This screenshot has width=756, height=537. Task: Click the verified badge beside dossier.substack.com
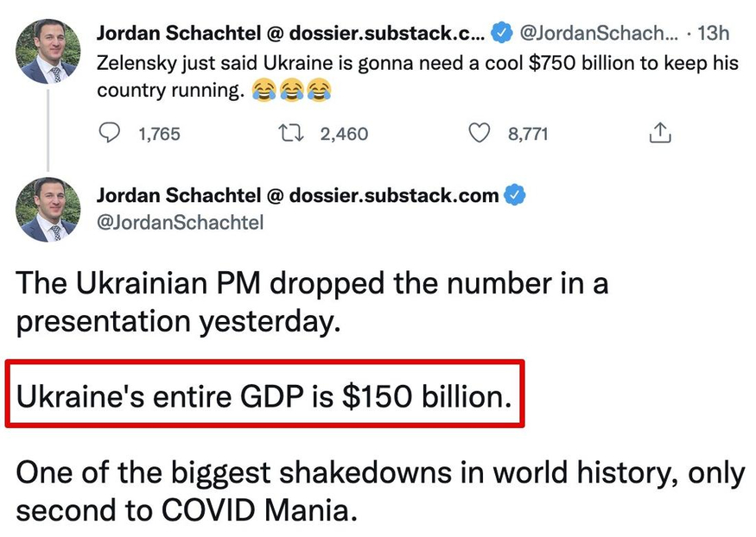(x=516, y=196)
